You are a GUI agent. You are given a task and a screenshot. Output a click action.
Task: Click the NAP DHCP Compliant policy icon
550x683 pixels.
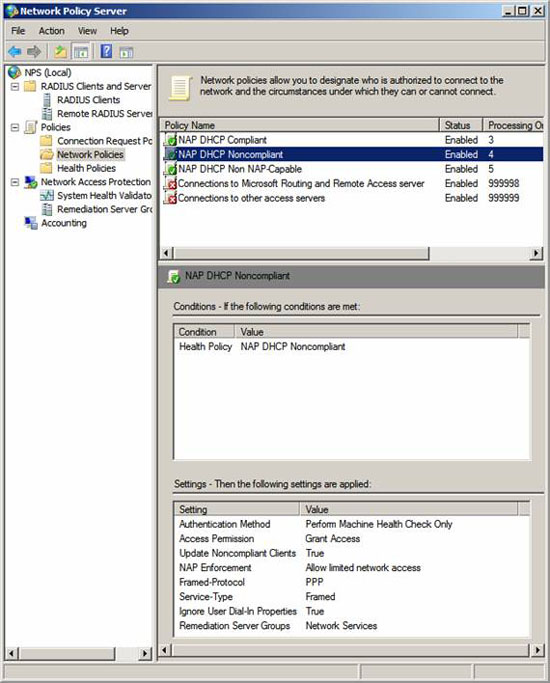[x=170, y=140]
